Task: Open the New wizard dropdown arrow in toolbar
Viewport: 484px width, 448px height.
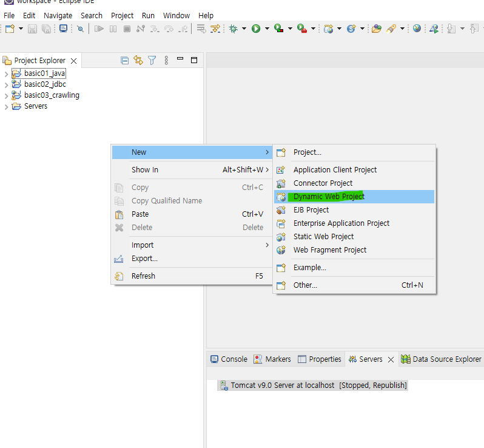Action: pos(21,29)
